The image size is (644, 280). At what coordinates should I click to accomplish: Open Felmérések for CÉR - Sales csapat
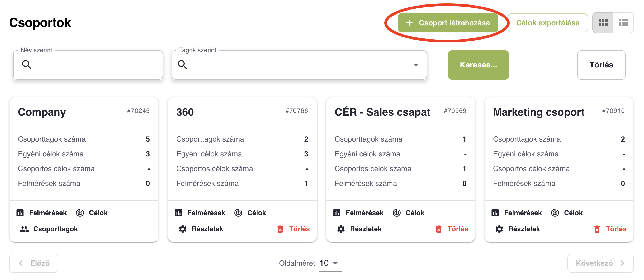[x=358, y=213]
